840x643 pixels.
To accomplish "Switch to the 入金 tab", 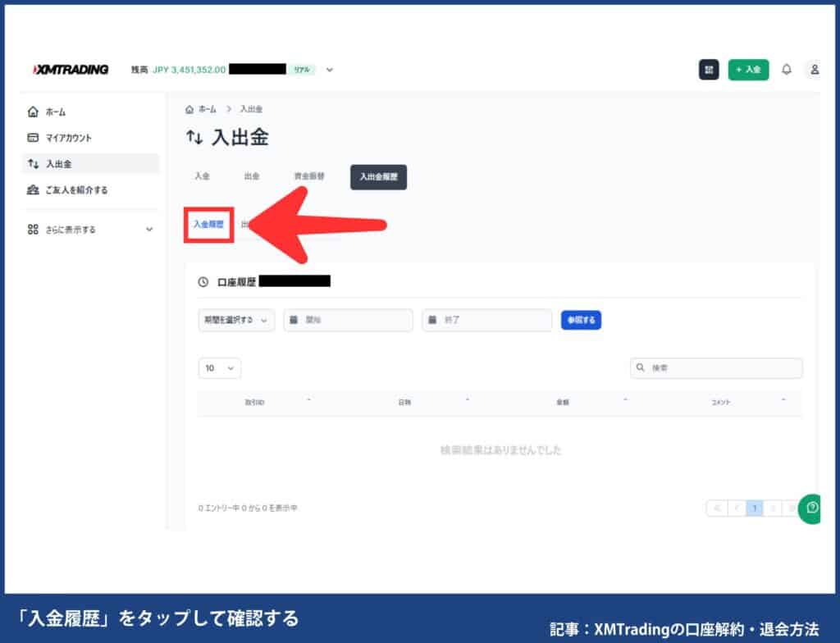I will click(x=202, y=176).
